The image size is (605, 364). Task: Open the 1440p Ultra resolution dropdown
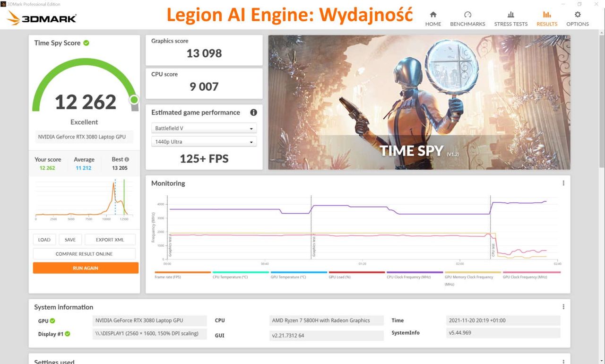[x=204, y=142]
